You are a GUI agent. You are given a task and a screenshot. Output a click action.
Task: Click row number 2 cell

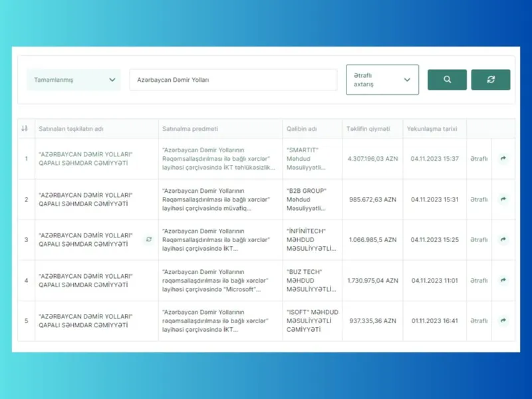[x=26, y=199]
